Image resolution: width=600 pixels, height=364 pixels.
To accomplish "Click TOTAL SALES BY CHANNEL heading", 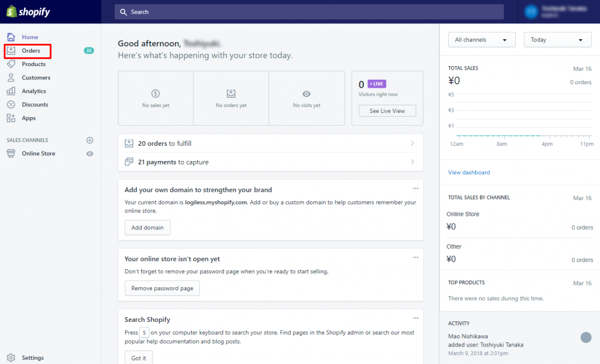I will point(479,197).
